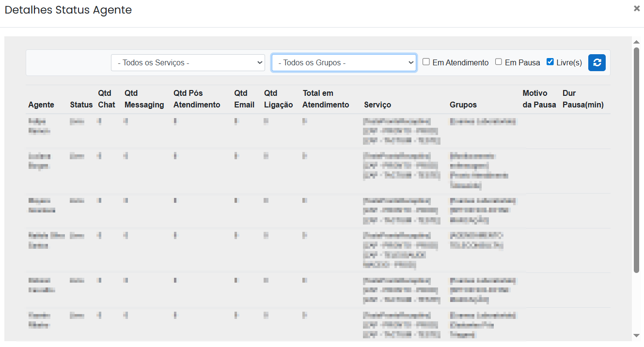Select the Status column header
This screenshot has width=644, height=347.
(81, 105)
